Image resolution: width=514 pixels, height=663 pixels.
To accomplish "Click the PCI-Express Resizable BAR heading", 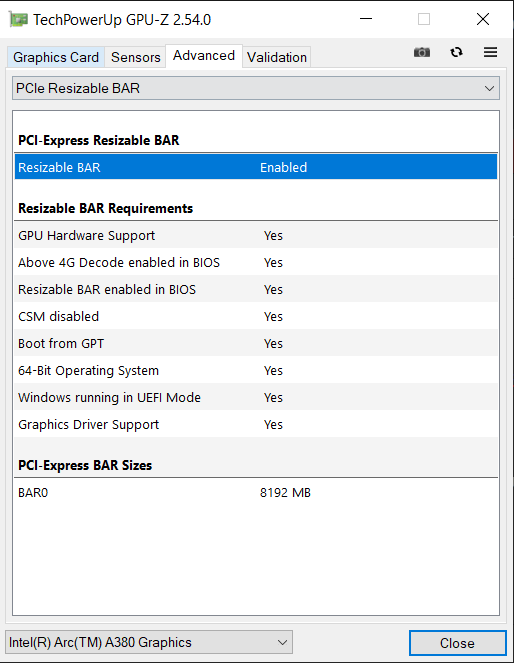I will coord(98,140).
